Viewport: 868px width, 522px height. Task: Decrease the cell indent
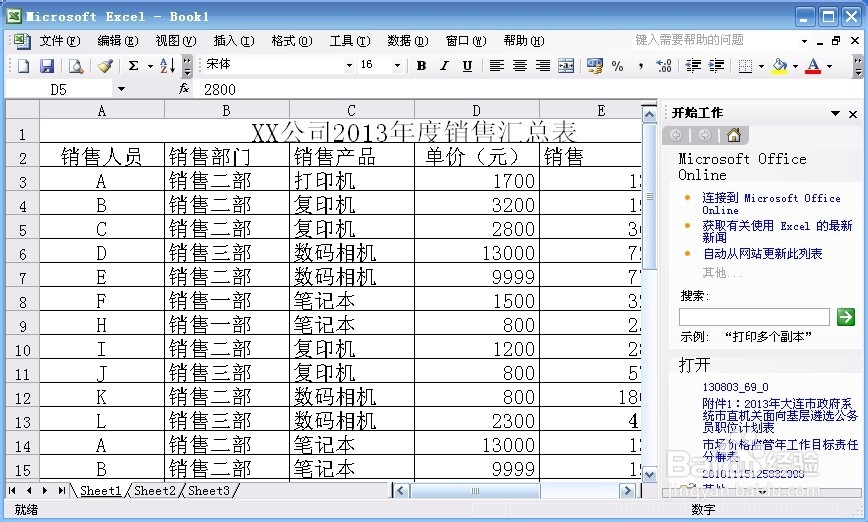pyautogui.click(x=693, y=66)
